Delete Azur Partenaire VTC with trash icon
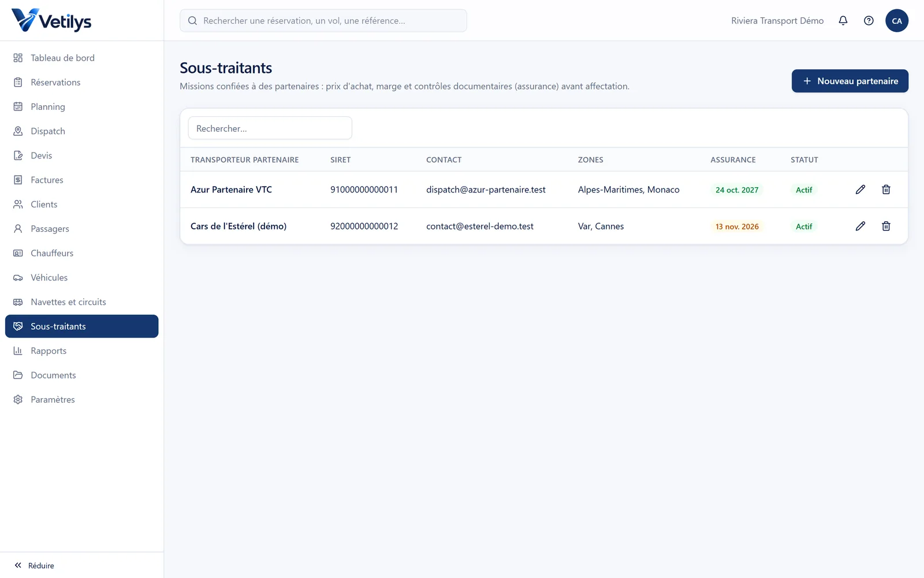The width and height of the screenshot is (924, 578). (x=886, y=190)
